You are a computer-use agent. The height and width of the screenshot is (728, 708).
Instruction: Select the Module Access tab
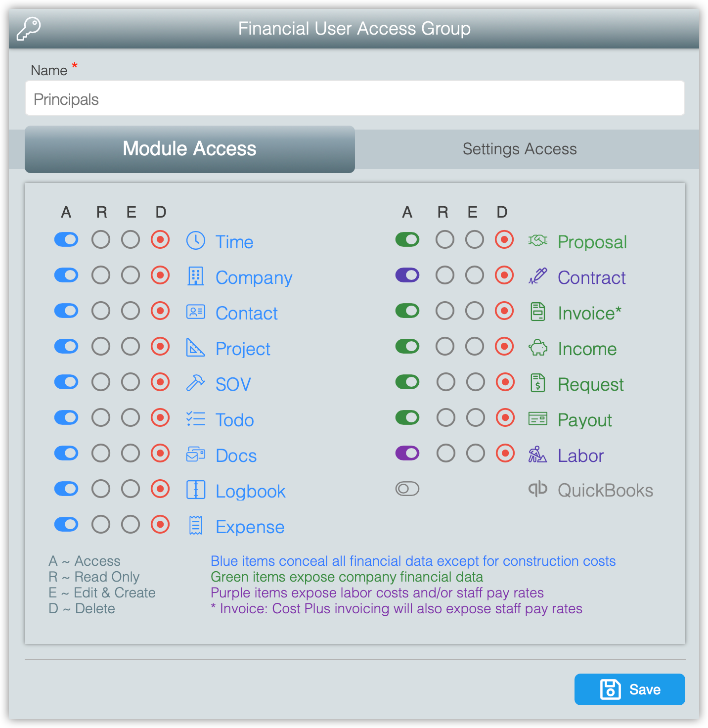pyautogui.click(x=190, y=149)
